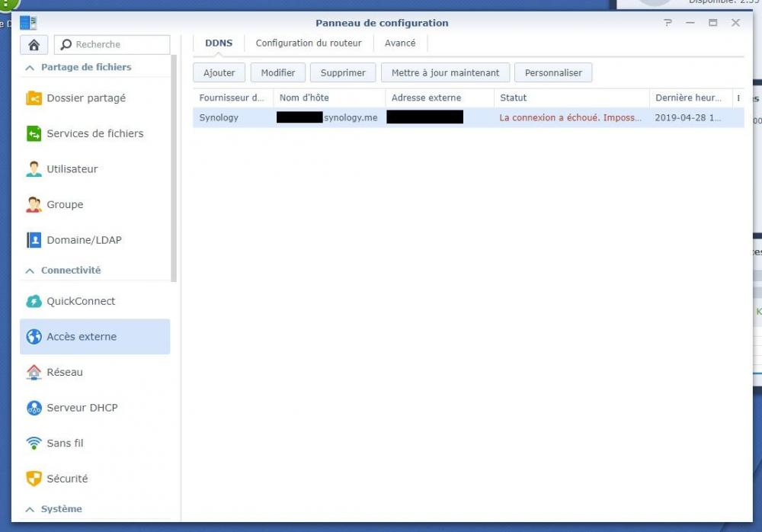This screenshot has height=532, width=762.
Task: Collapse the Partage de fichiers section
Action: (30, 68)
